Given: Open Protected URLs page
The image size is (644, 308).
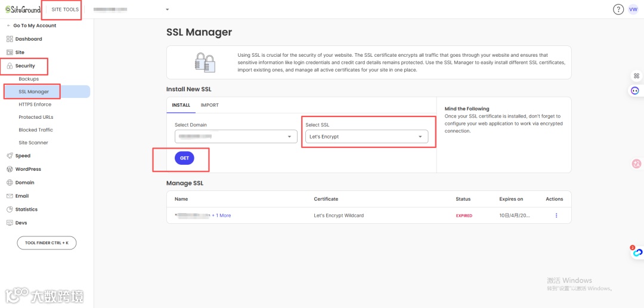Looking at the screenshot, I should pyautogui.click(x=36, y=117).
